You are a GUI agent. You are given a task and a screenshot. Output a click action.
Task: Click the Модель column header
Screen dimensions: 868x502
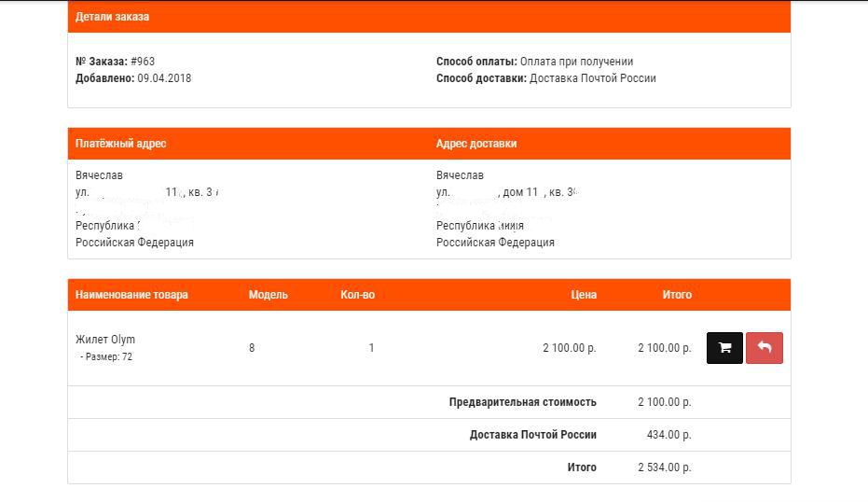(x=269, y=295)
